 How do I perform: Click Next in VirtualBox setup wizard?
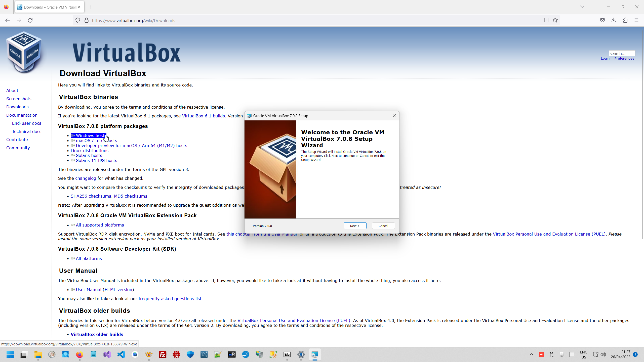[x=355, y=226]
